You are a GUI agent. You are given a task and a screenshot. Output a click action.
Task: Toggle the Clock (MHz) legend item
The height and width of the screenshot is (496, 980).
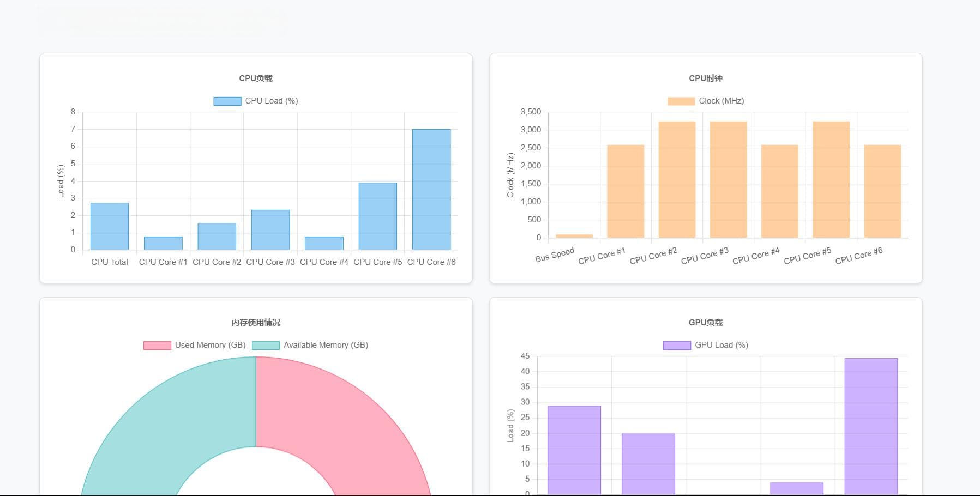[706, 101]
